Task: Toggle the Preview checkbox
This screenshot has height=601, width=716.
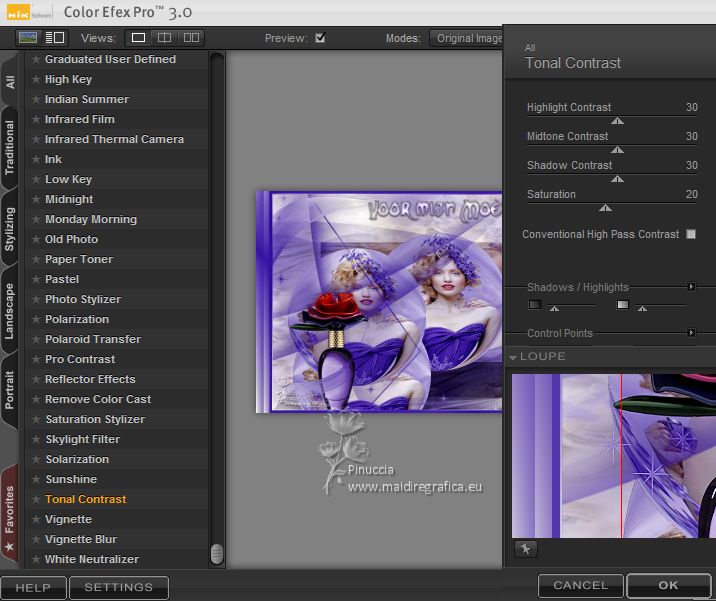Action: tap(320, 38)
